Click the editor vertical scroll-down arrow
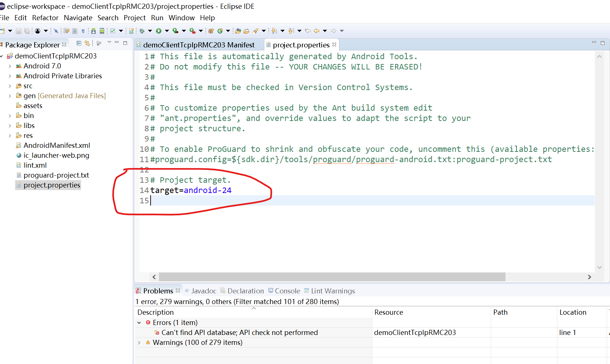 tap(599, 267)
